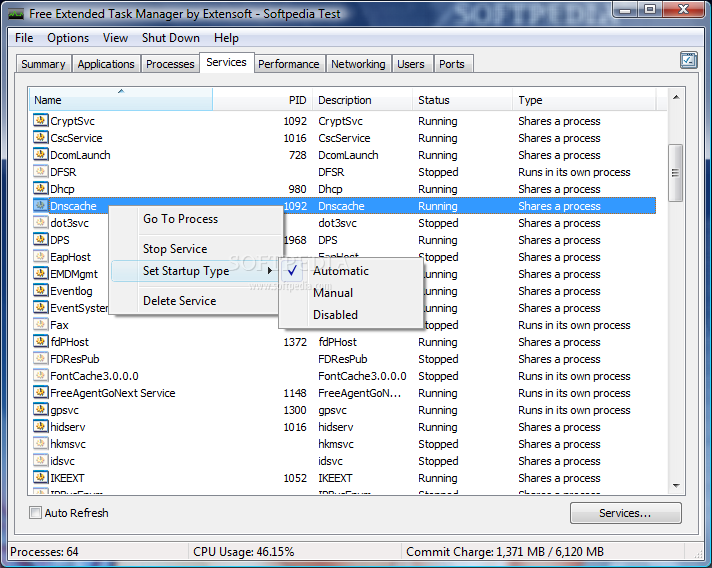Click the EapHost service icon
The width and height of the screenshot is (712, 568).
point(40,257)
